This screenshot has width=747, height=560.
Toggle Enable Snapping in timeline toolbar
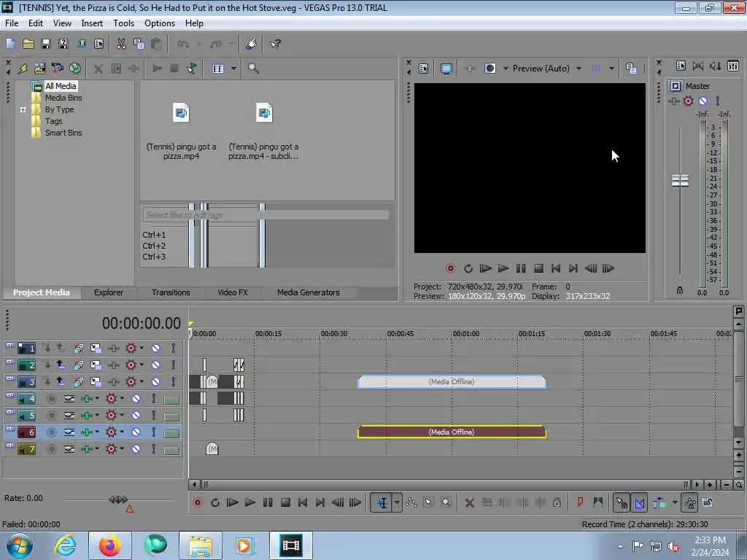pos(621,502)
